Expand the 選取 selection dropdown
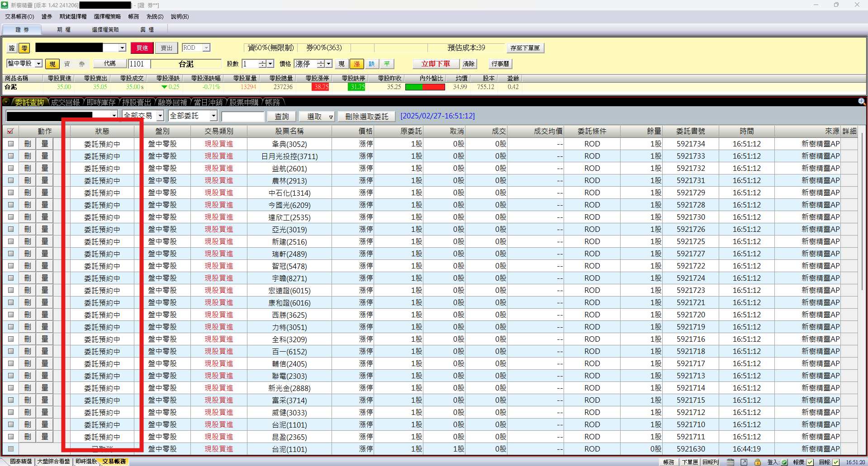This screenshot has height=466, width=868. pos(331,117)
